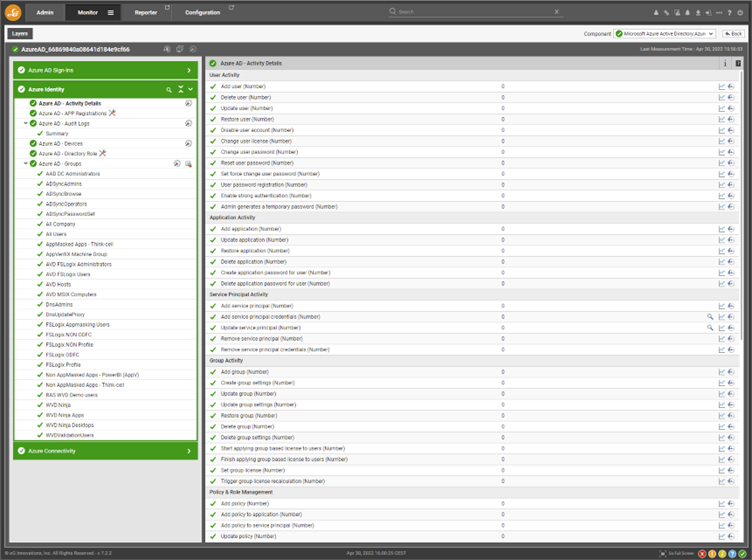Click diagnosis icon beside Azure AD - Activity Details
This screenshot has width=752, height=560.
click(188, 104)
